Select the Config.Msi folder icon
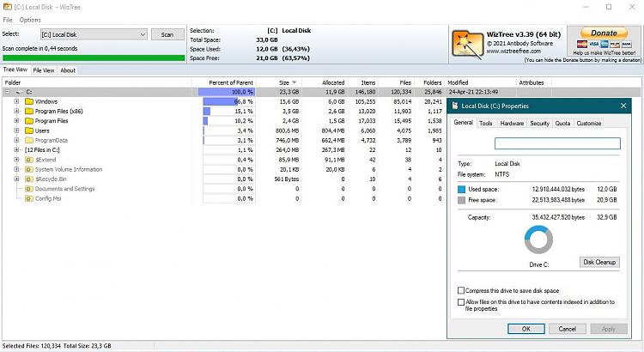 [x=28, y=198]
